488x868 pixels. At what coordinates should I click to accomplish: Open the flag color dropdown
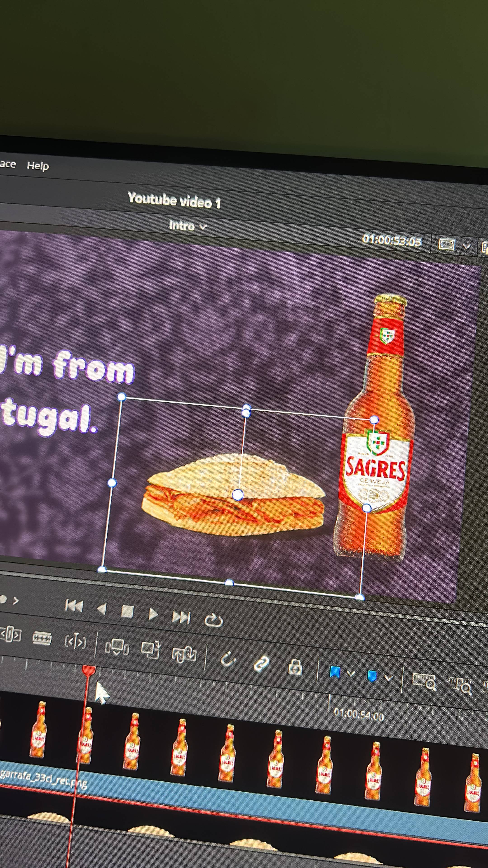[x=351, y=674]
